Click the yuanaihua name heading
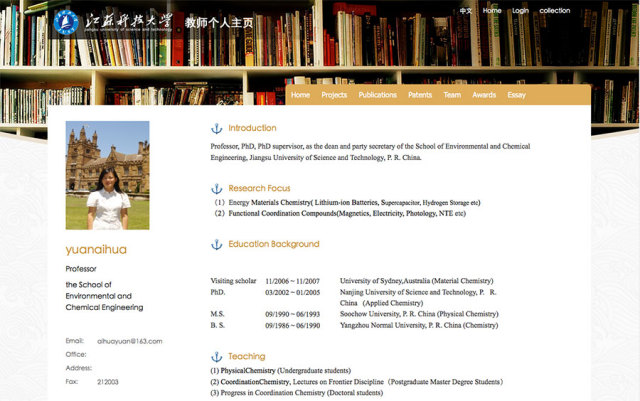640x401 pixels. [x=96, y=249]
